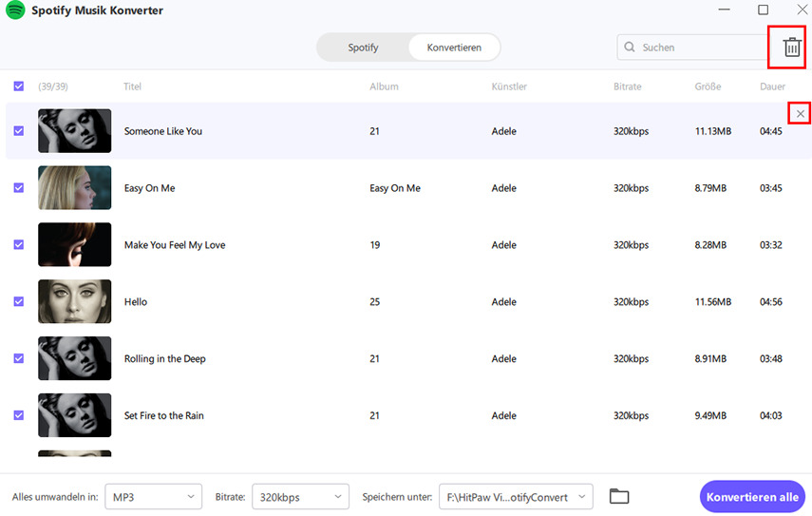Uncheck the Set Fire to the Rain checkbox
Viewport: 812px width, 516px height.
coord(19,415)
